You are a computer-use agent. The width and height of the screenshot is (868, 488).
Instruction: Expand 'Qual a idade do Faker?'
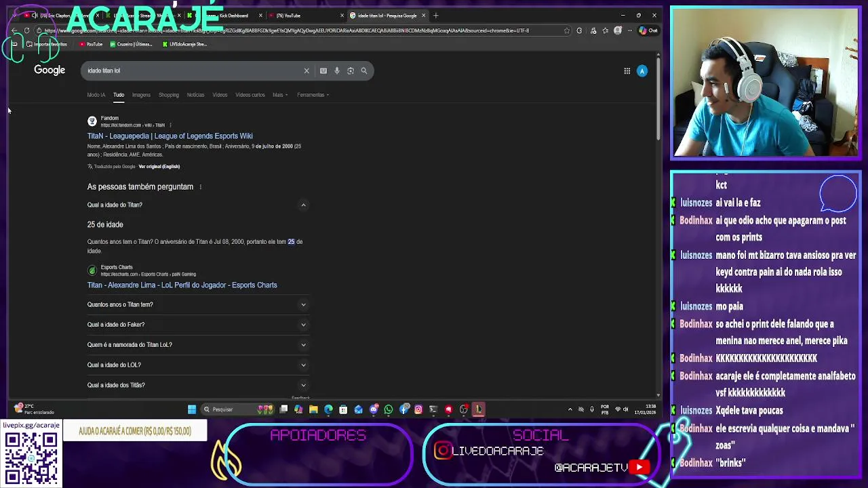198,325
